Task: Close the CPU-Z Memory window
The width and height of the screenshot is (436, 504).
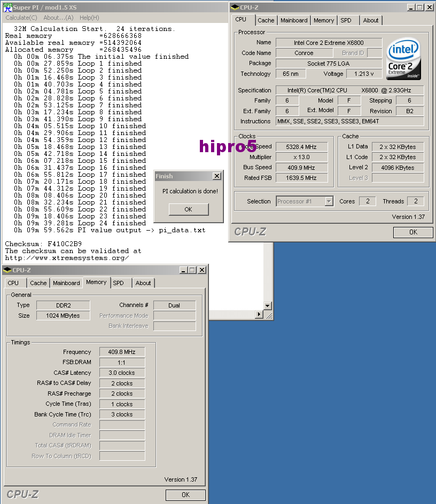Action: 202,270
